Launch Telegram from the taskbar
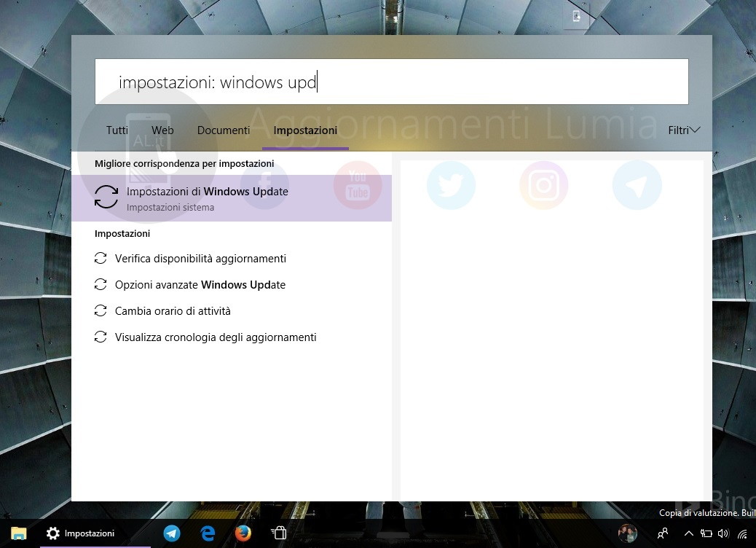 point(172,533)
